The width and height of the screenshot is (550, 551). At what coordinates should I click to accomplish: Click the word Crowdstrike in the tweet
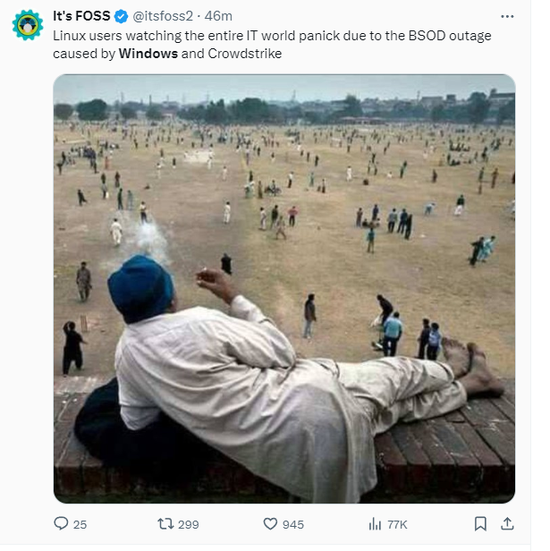(245, 53)
